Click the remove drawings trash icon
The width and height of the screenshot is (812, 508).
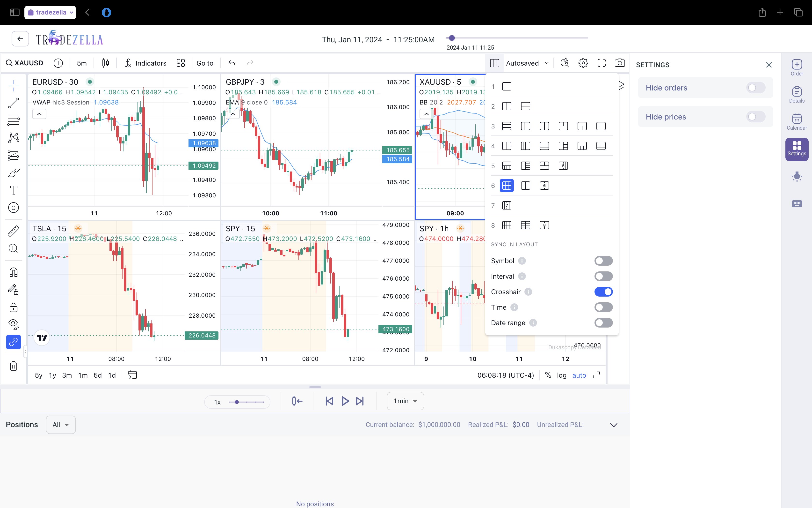pos(14,366)
